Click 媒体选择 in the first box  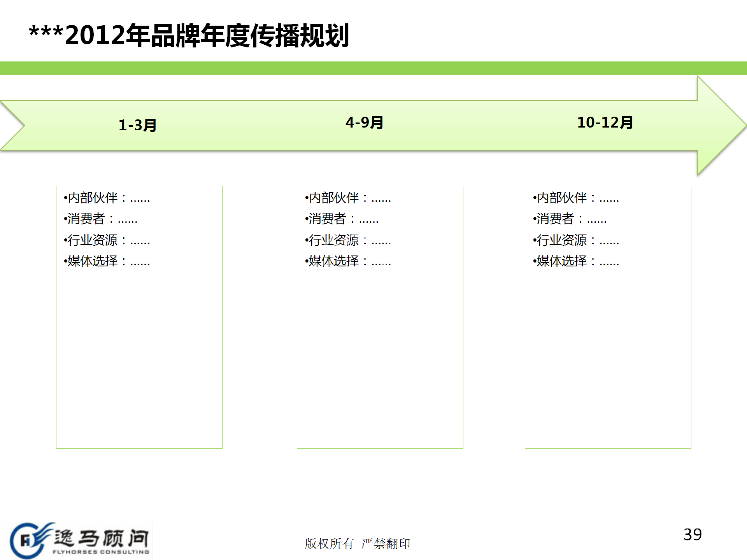(93, 261)
